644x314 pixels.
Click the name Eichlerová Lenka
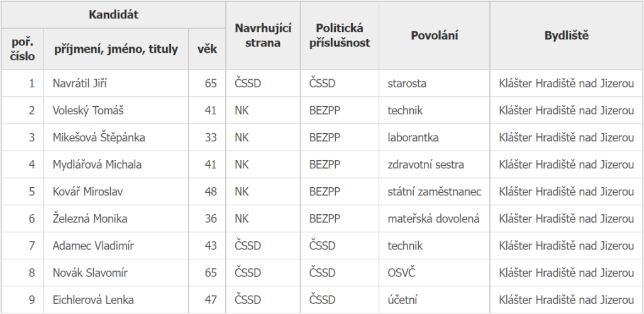tap(93, 300)
